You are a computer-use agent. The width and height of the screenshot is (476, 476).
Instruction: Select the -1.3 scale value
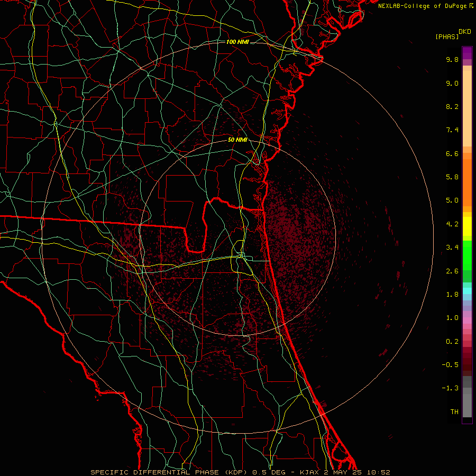pos(450,388)
